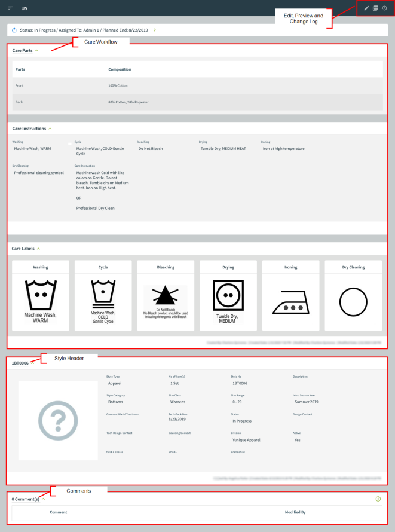The image size is (395, 532).
Task: Collapse the Comments section
Action: (44, 499)
